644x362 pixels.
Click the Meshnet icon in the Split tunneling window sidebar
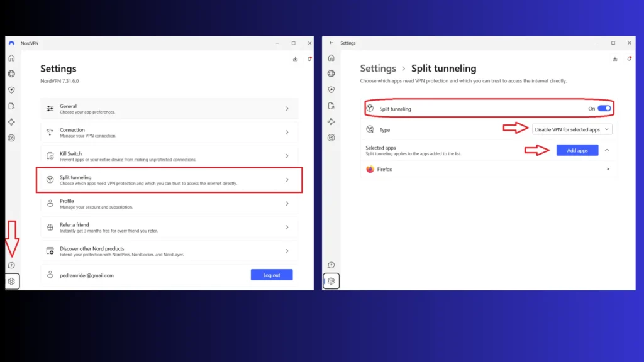(331, 121)
